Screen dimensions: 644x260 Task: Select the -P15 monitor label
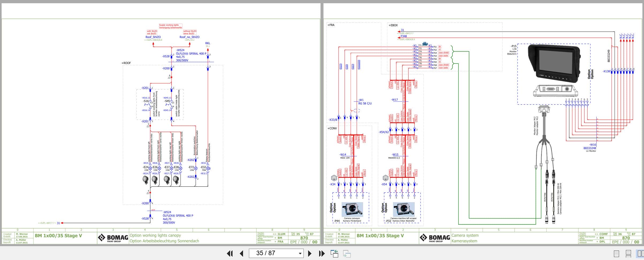(x=513, y=46)
